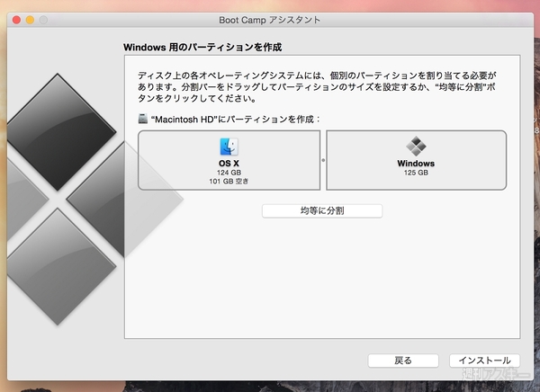Click the partition instruction paragraph text
The width and height of the screenshot is (540, 392).
[x=317, y=86]
